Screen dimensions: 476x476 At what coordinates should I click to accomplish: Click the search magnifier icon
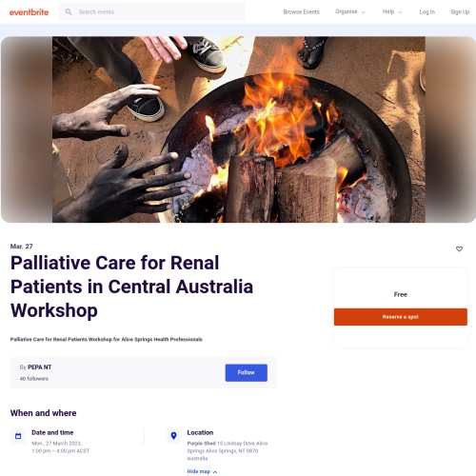(x=69, y=11)
